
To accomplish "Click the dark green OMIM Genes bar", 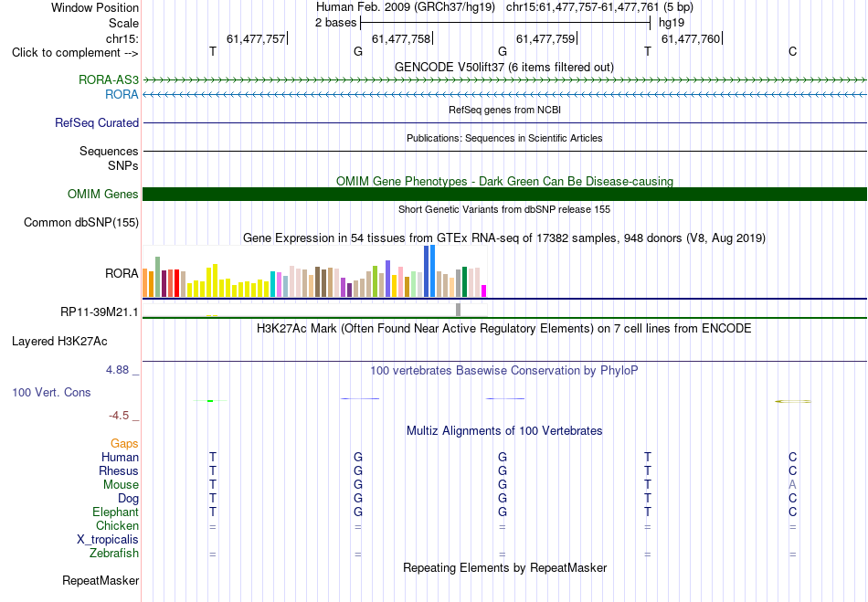I will pyautogui.click(x=505, y=195).
